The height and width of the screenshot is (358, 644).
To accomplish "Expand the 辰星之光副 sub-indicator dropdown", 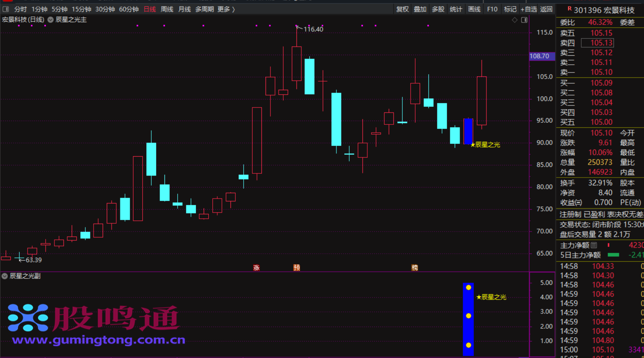I will [5, 276].
